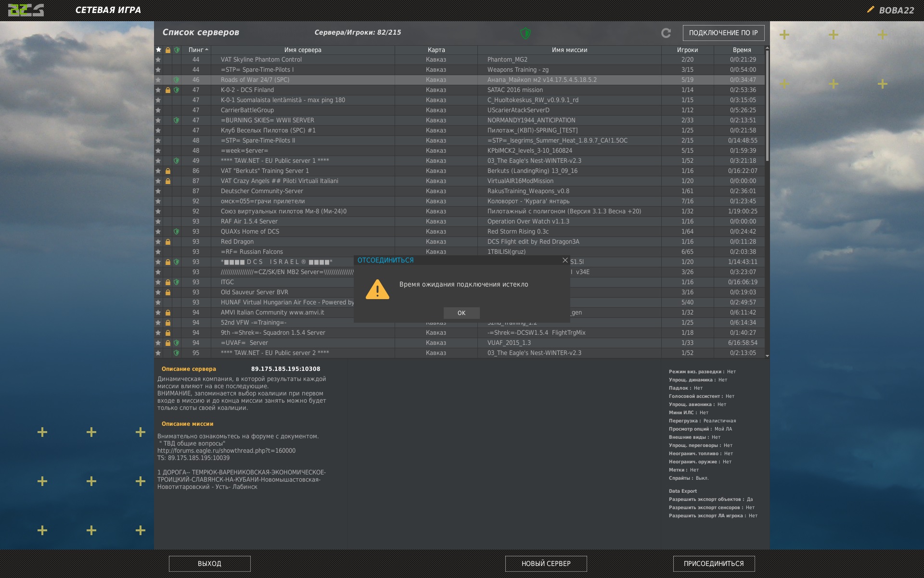
Task: Sort servers by Имя миссии column
Action: click(569, 50)
